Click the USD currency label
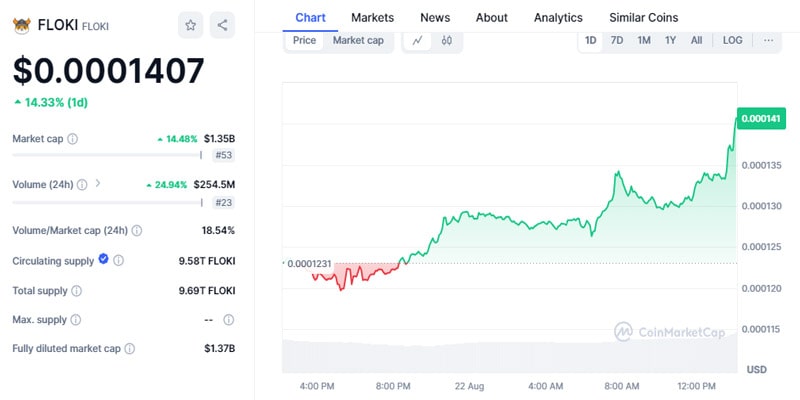 click(x=756, y=369)
